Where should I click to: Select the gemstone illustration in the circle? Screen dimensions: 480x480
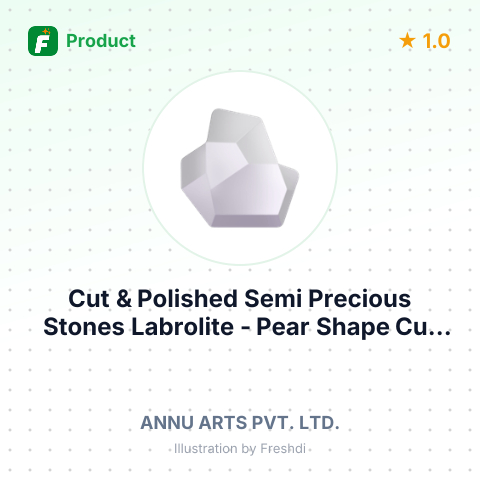click(x=240, y=168)
